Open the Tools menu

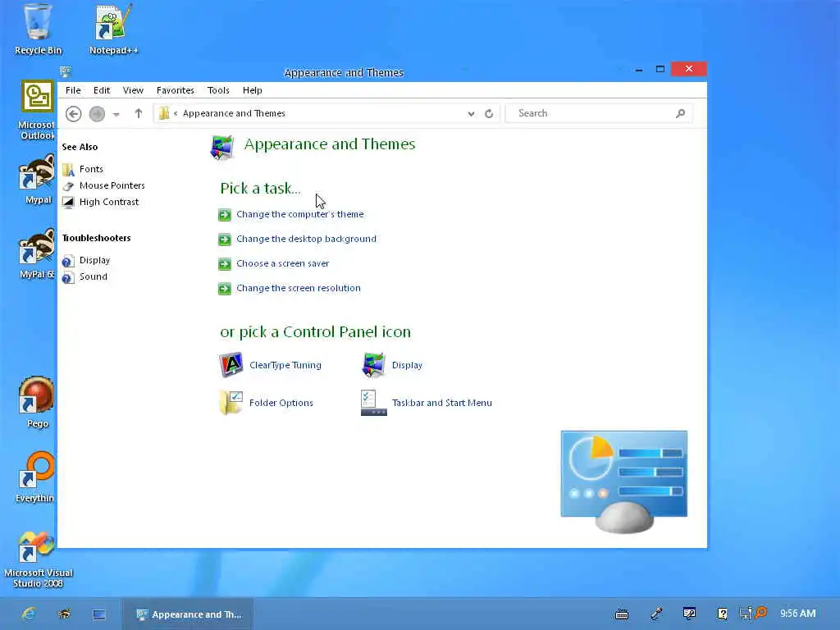tap(218, 90)
